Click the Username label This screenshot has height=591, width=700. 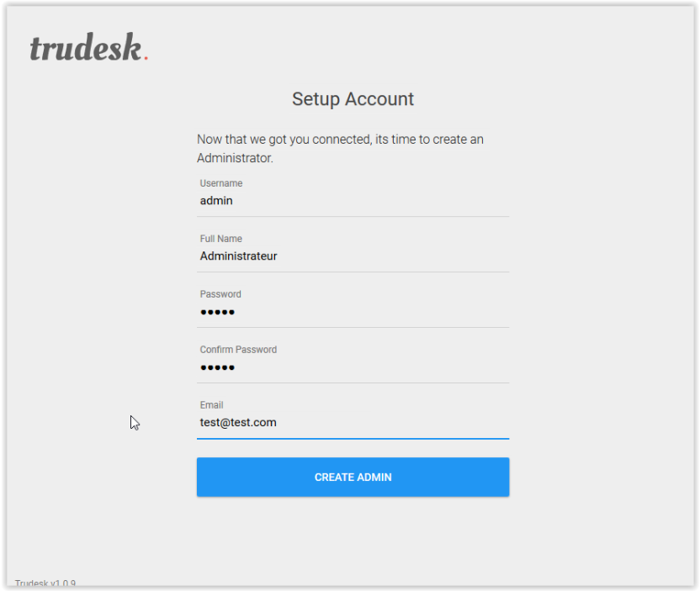tap(221, 183)
